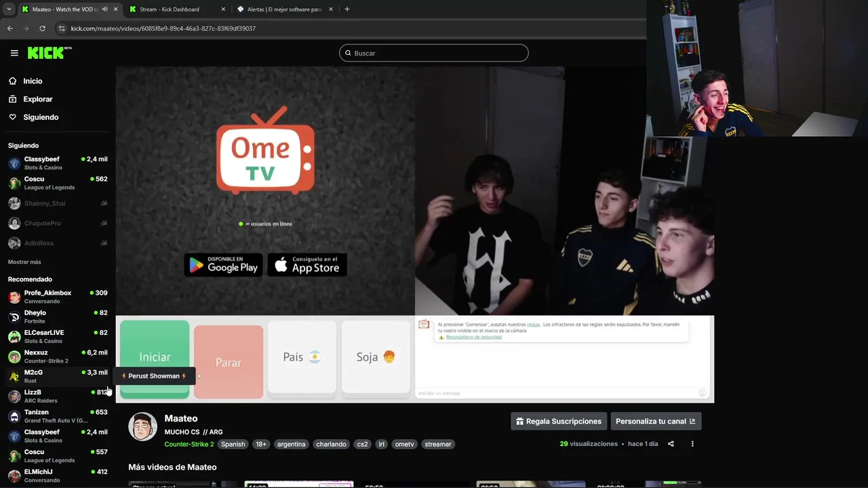Open the hamburger sidebar menu
The height and width of the screenshot is (488, 868).
tap(14, 53)
